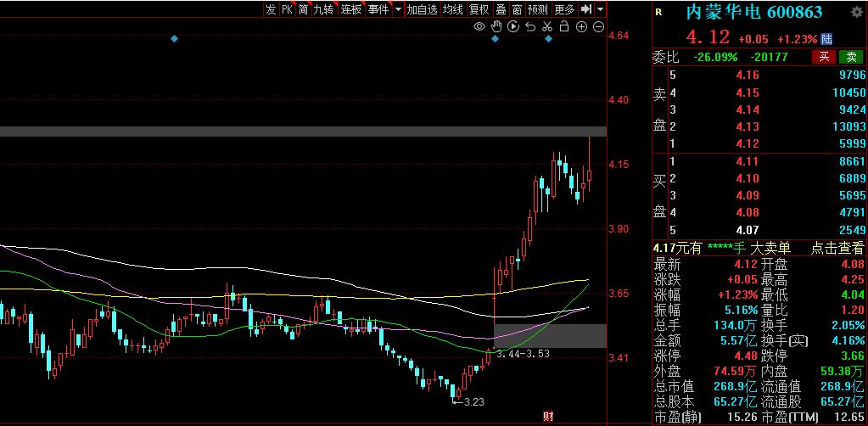Screen dimensions: 868x426
Task: Select the scissors cut tool
Action: point(547,27)
